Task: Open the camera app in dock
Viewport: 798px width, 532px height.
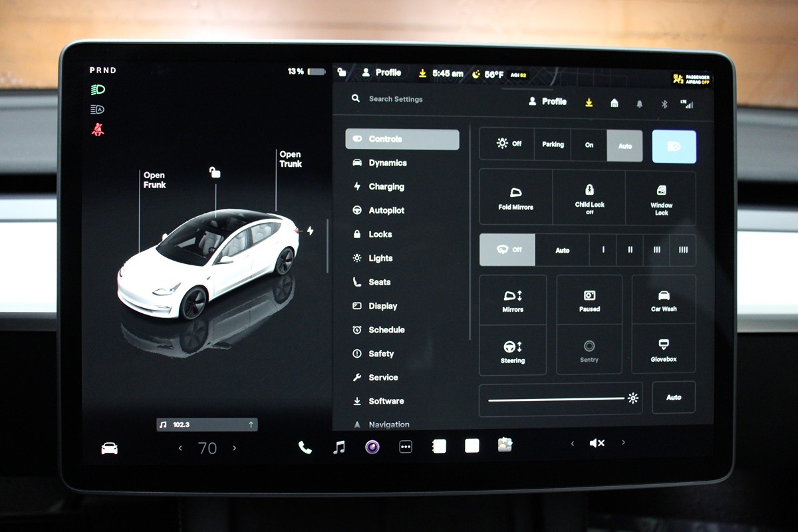Action: pyautogui.click(x=372, y=447)
